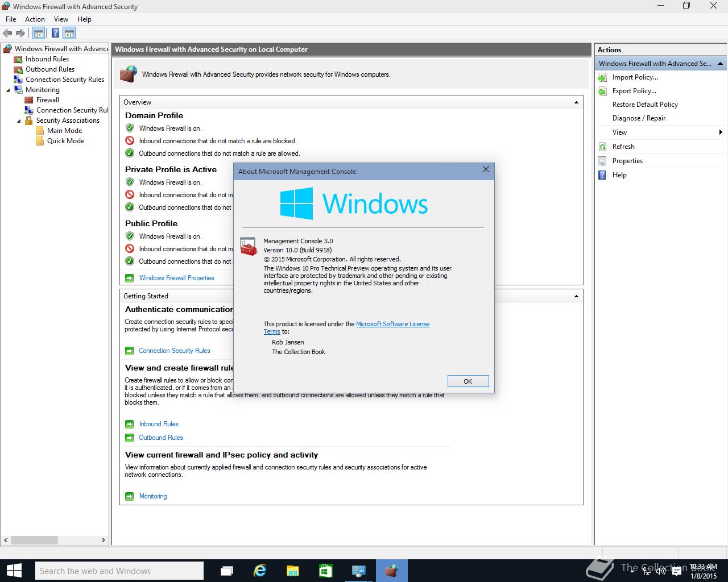Toggle the Show/Hide Console Tree toolbar icon

(x=38, y=34)
